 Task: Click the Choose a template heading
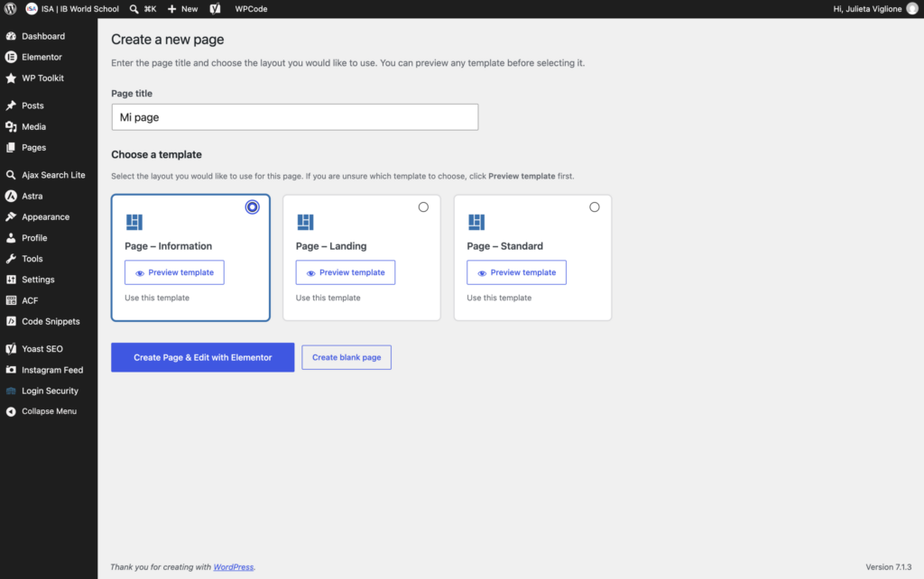(x=156, y=154)
